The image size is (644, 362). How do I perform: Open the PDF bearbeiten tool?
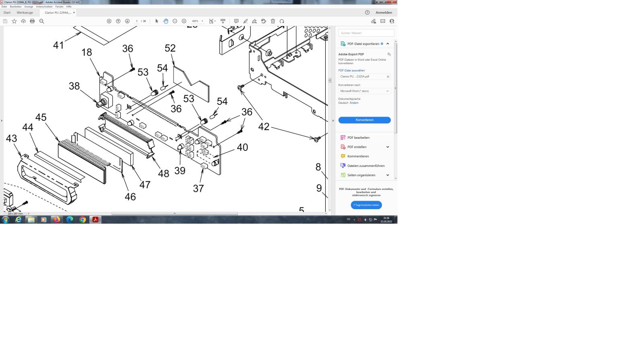click(358, 138)
